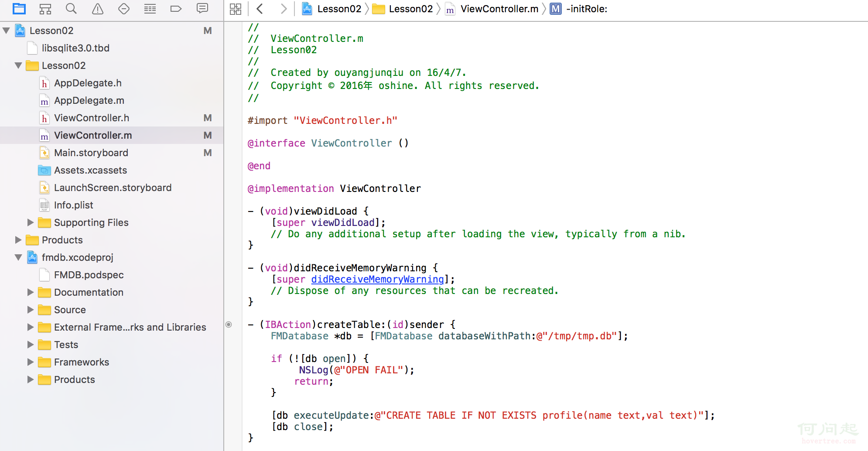The image size is (868, 451).
Task: Select AppDelegate.h file
Action: pyautogui.click(x=88, y=83)
